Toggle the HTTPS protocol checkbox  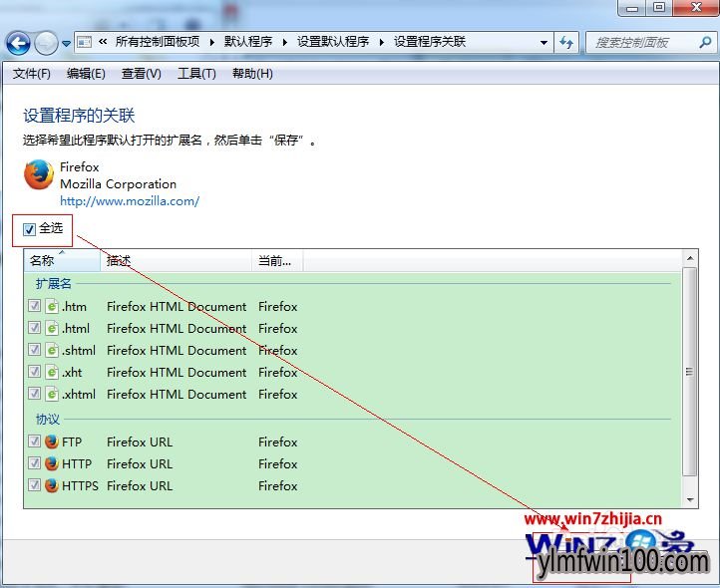click(34, 484)
